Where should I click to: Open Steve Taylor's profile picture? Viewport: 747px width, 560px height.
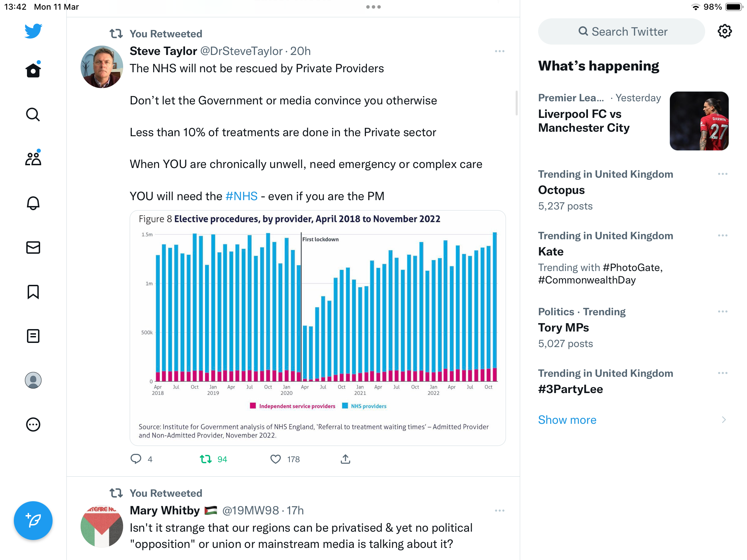pos(102,67)
